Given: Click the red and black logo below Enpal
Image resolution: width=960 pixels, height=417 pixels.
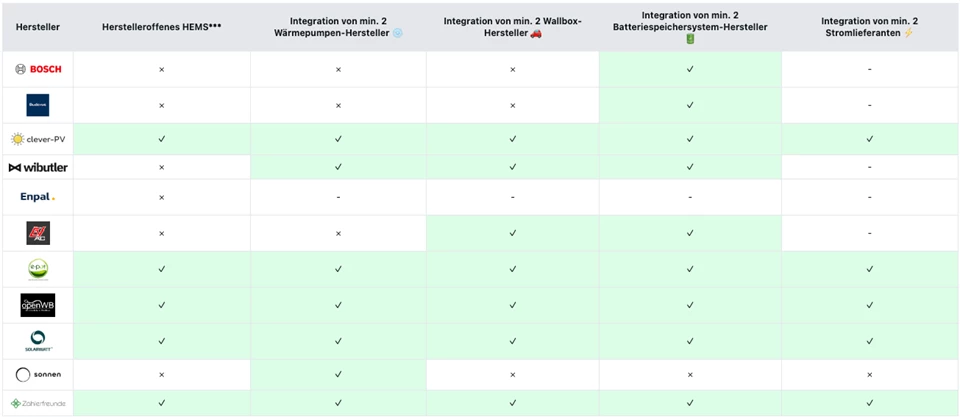Looking at the screenshot, I should click(38, 233).
